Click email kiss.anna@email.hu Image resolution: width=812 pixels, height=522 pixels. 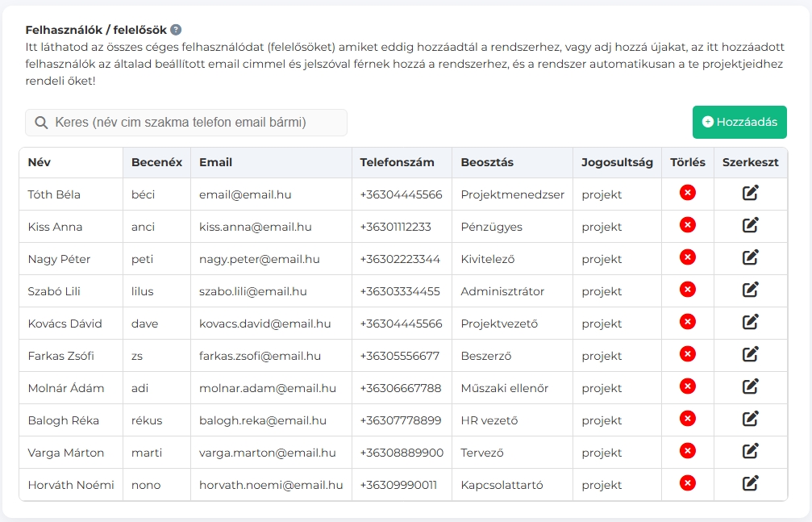[256, 227]
